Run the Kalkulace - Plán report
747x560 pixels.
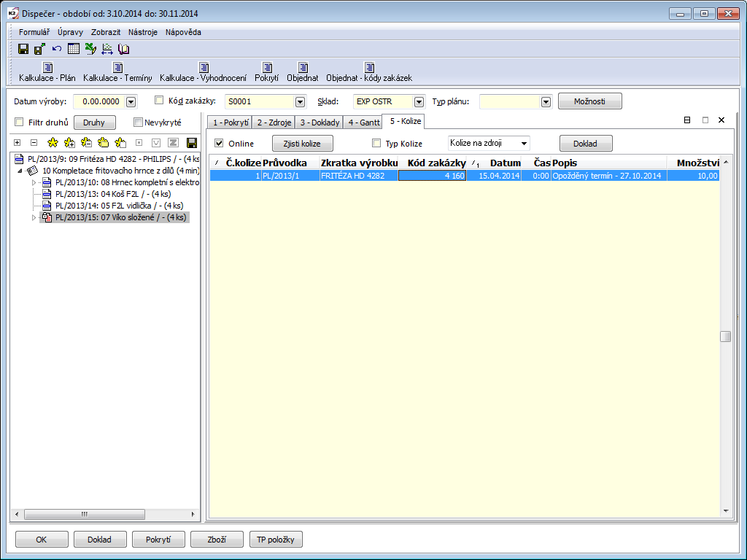coord(47,72)
